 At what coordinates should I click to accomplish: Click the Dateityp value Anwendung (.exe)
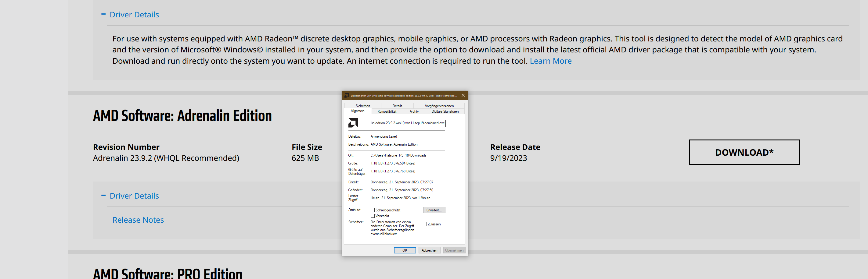pyautogui.click(x=384, y=137)
